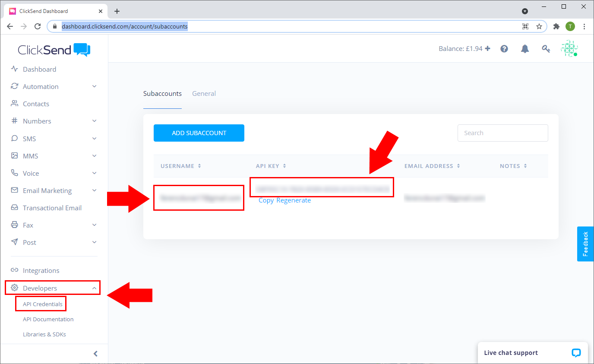Image resolution: width=594 pixels, height=364 pixels.
Task: Expand the Numbers menu chevron
Action: tap(94, 121)
